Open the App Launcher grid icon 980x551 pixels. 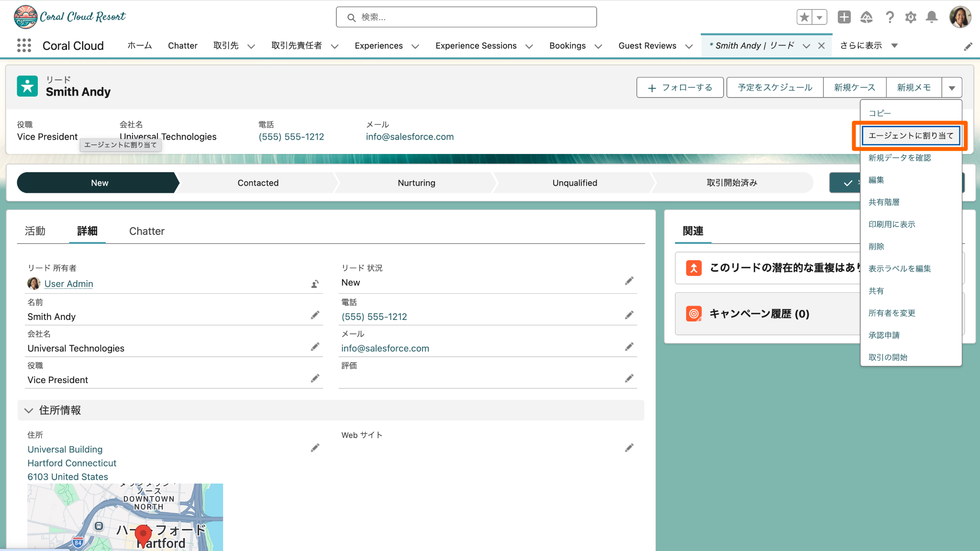tap(24, 45)
